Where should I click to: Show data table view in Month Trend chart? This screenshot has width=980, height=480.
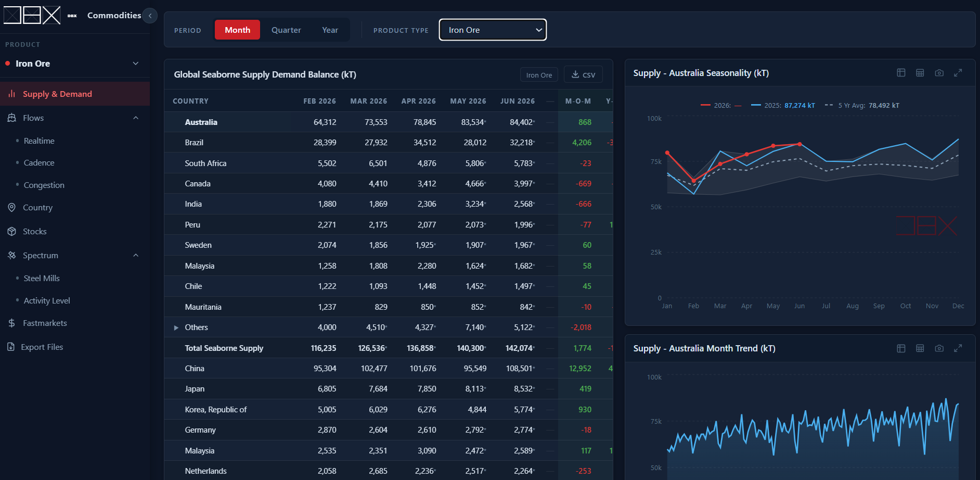click(x=901, y=348)
